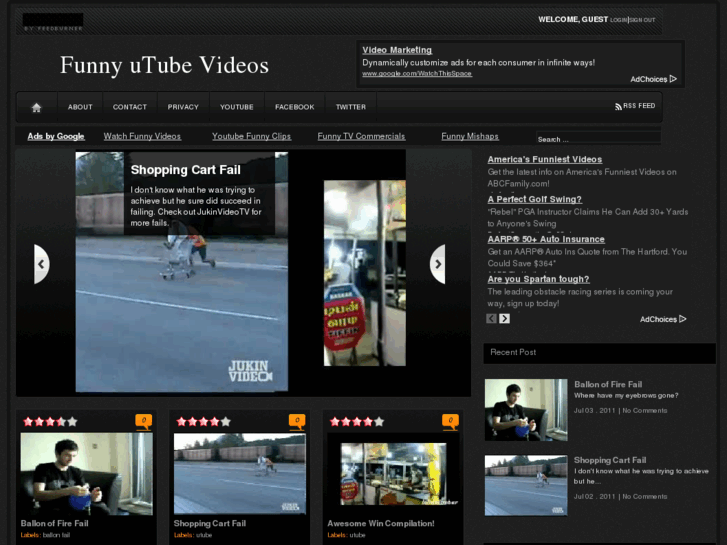Screen dimensions: 727x545
Task: Open the AARP 50+ Auto Insurance ad link
Action: [546, 239]
